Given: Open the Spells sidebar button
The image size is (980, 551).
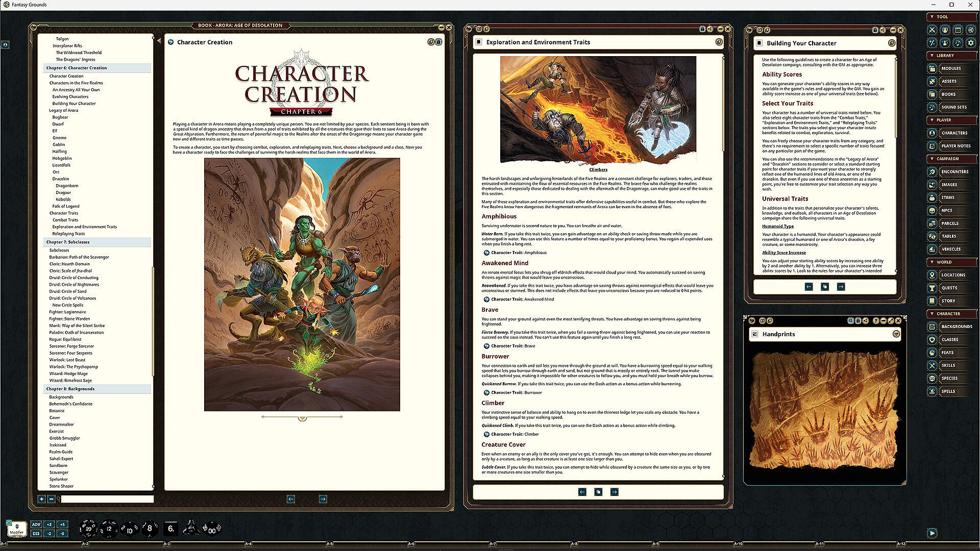Looking at the screenshot, I should (x=948, y=391).
